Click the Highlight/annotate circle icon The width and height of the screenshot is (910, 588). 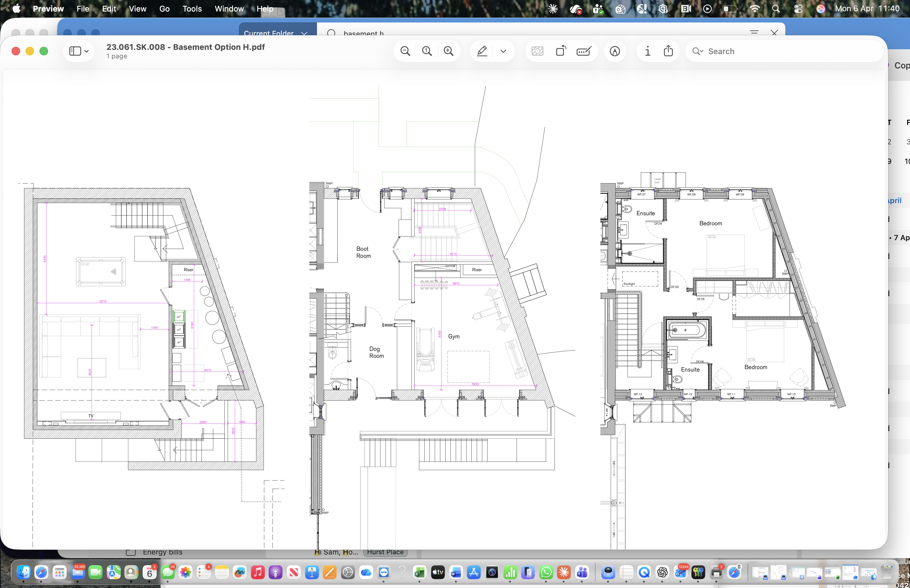[615, 51]
